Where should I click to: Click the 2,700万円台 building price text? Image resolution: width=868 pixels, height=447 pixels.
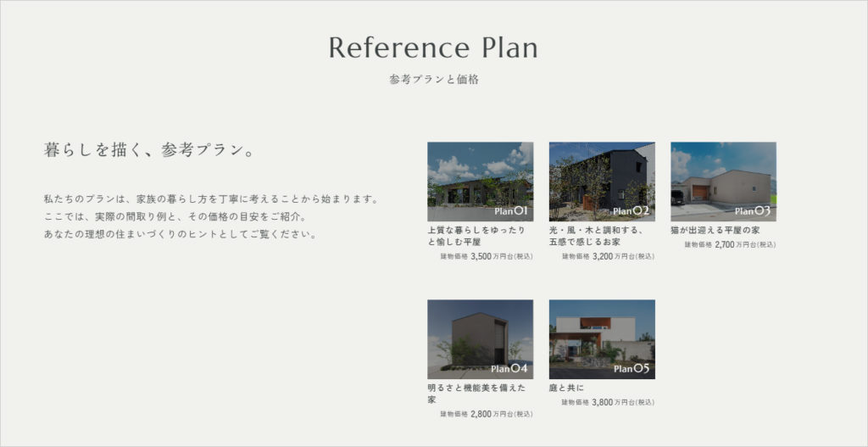(x=730, y=244)
